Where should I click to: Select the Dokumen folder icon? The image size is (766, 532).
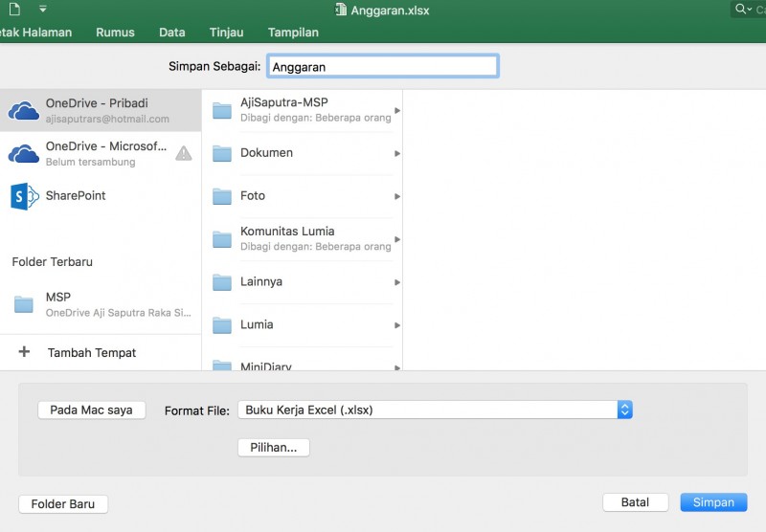coord(222,153)
